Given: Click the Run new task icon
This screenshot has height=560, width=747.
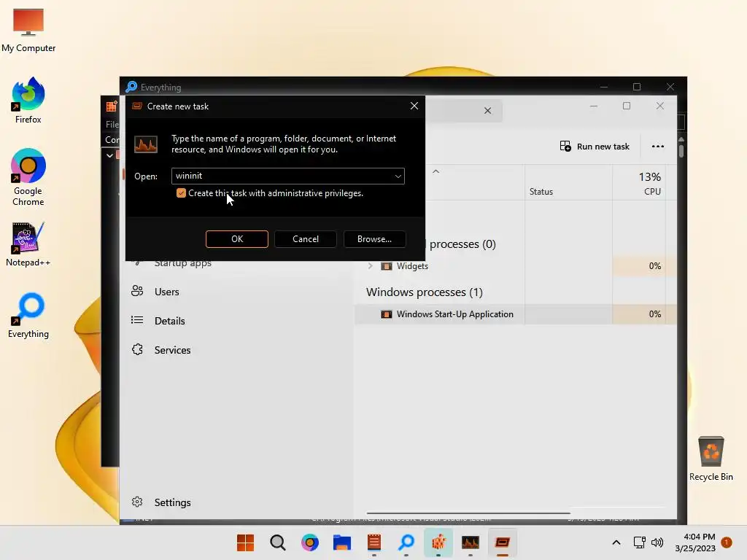Looking at the screenshot, I should [x=565, y=146].
